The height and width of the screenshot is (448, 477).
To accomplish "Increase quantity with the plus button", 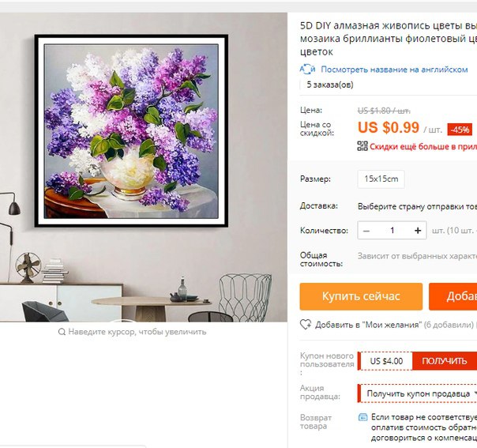I will [418, 231].
